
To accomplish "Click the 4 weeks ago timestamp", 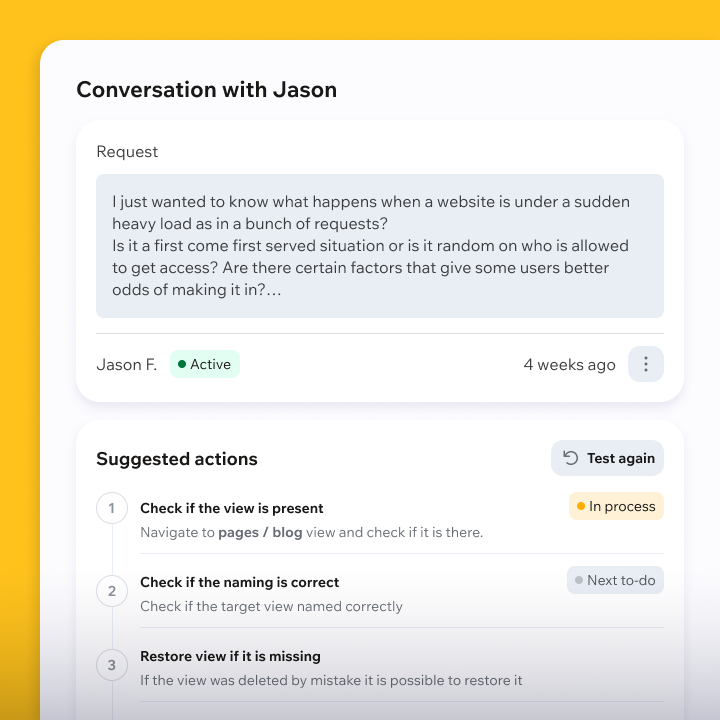I will pos(569,364).
